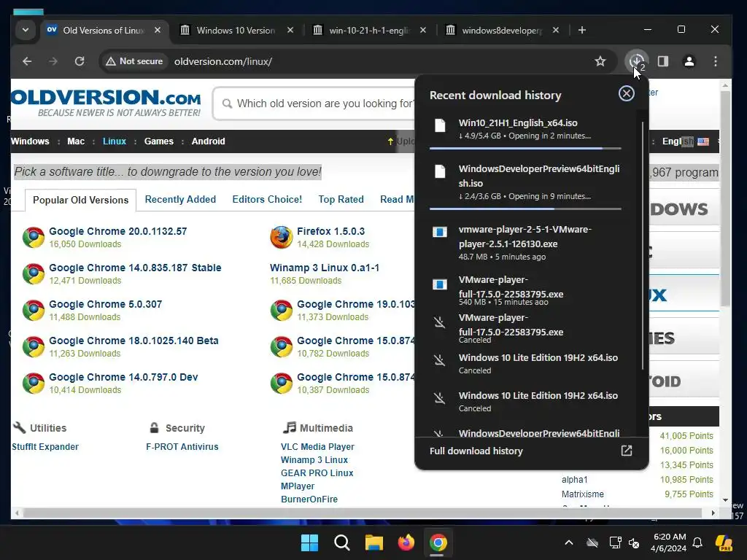Open the Chrome profile avatar icon

pos(689,61)
